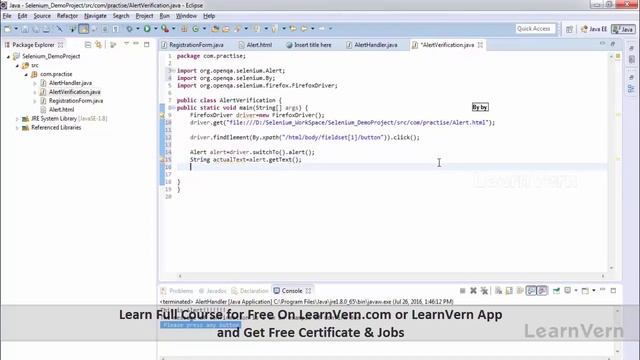Click Remove Launch X icon in Console
Viewport: 640px width, 360px height.
click(x=473, y=291)
